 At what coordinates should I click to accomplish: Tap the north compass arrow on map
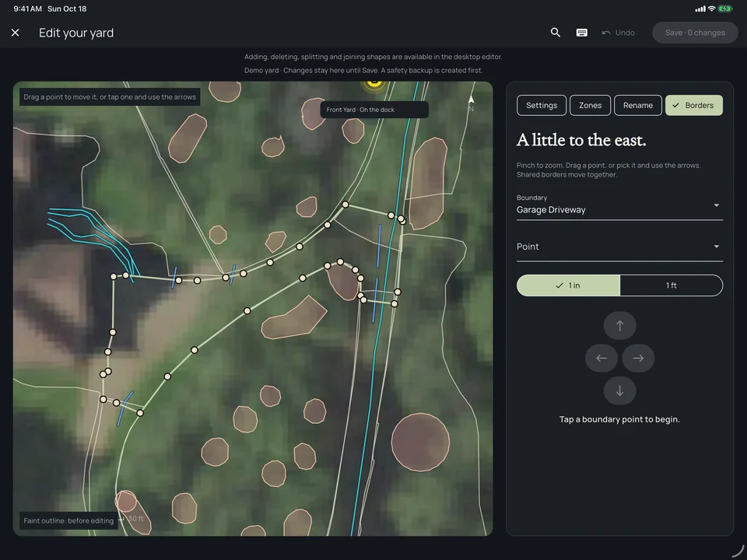tap(471, 102)
